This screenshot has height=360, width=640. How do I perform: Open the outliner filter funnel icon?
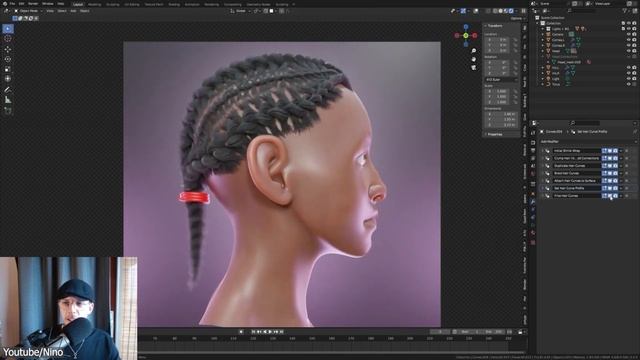(625, 11)
